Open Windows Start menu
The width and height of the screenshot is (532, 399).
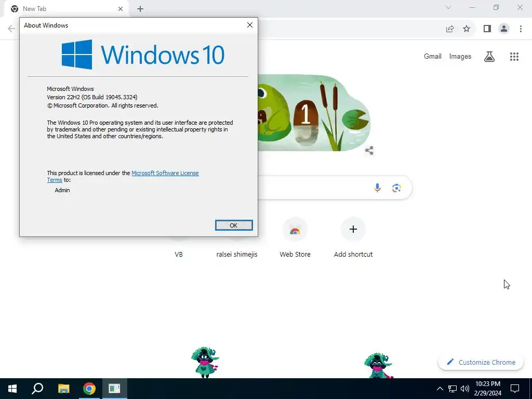pos(12,389)
